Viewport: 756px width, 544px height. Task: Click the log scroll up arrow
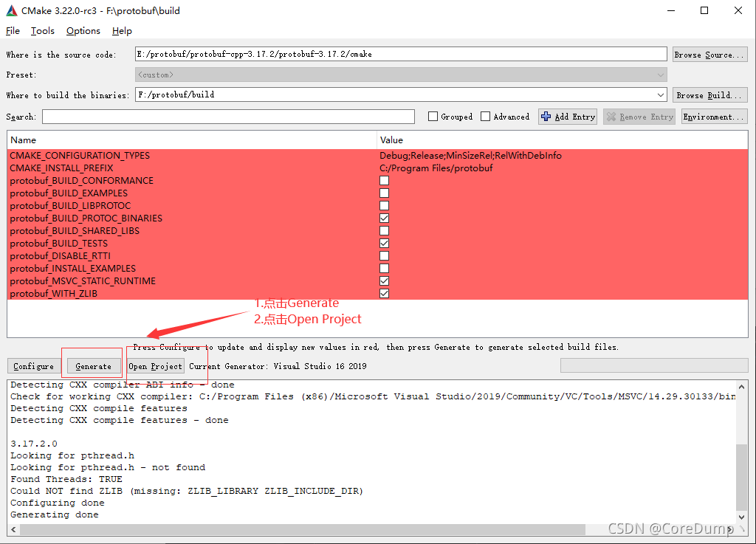tap(741, 387)
